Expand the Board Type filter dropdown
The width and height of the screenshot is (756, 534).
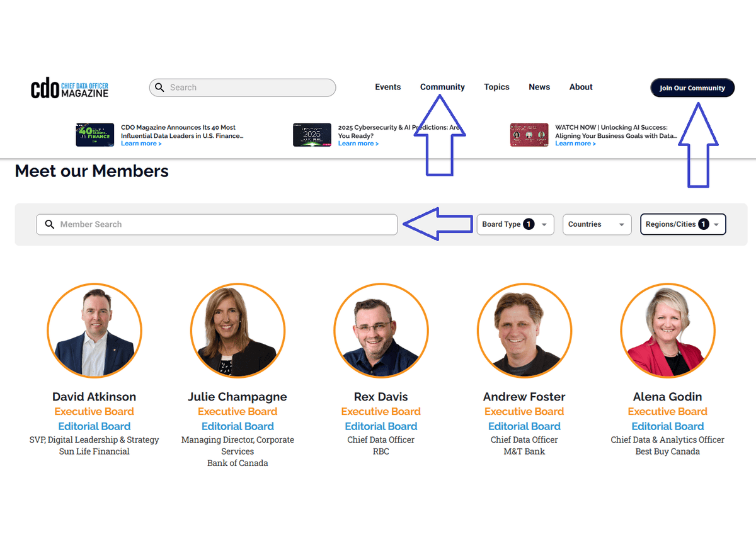(515, 225)
